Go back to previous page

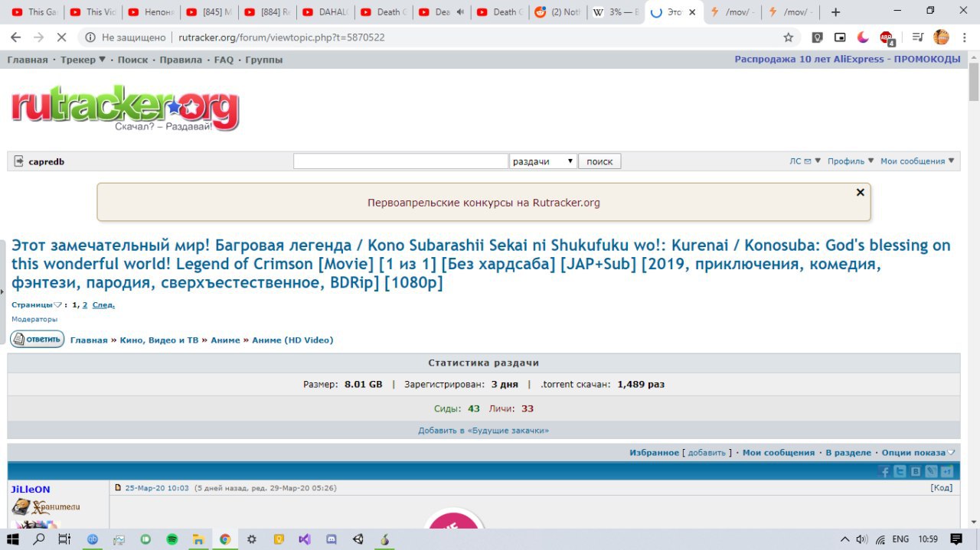[16, 37]
